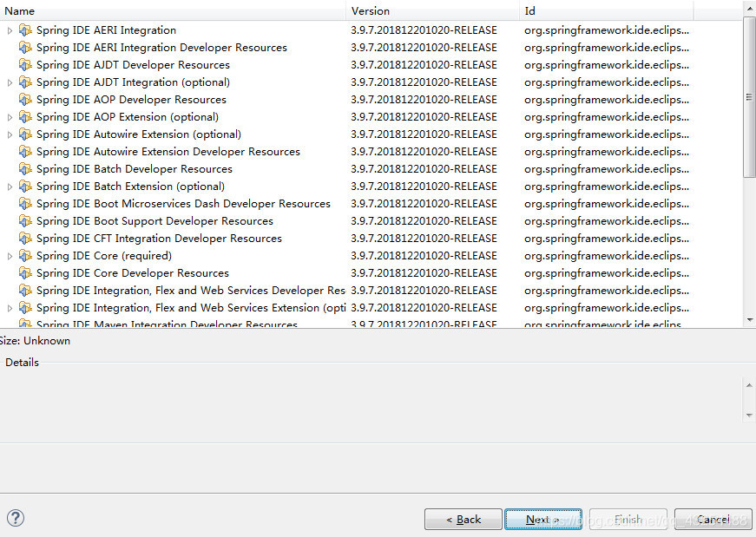Click version cell of Spring IDE Core (required)
The image size is (756, 537).
(424, 256)
